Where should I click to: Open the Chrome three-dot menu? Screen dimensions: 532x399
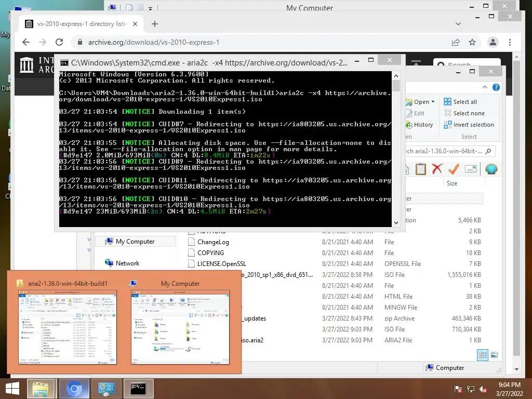pyautogui.click(x=510, y=42)
